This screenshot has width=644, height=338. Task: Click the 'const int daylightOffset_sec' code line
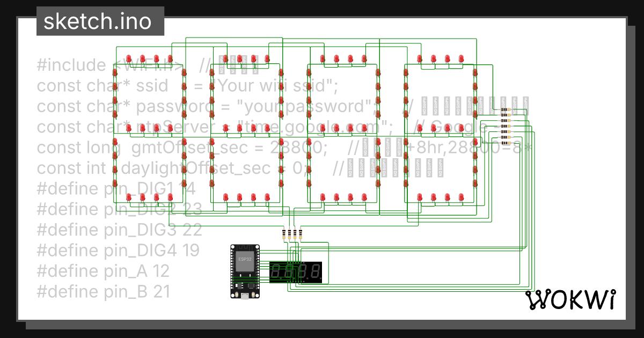240,168
